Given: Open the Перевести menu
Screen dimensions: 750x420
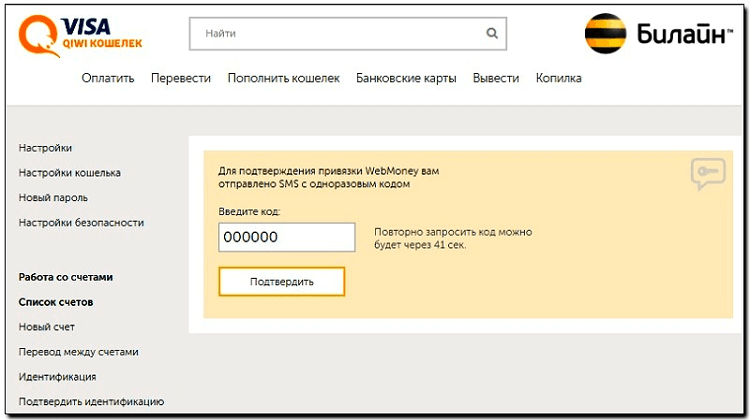Looking at the screenshot, I should tap(181, 78).
